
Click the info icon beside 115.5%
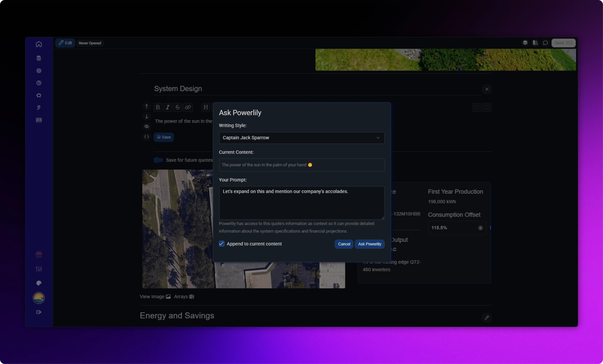pos(480,228)
